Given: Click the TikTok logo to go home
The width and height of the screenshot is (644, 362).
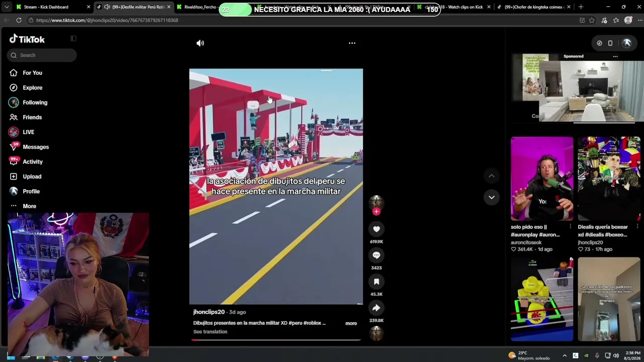Looking at the screenshot, I should click(27, 39).
